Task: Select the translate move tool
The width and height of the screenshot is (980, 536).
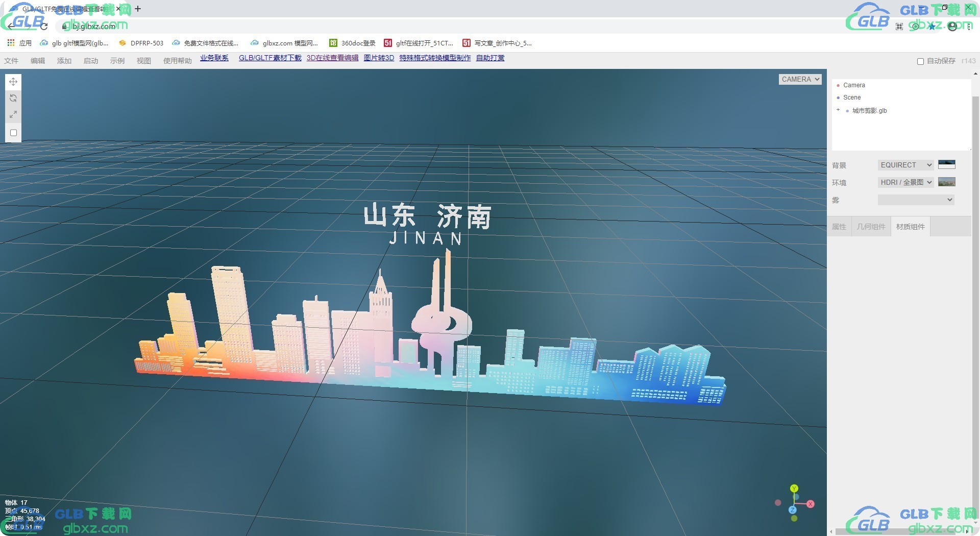Action: tap(13, 82)
